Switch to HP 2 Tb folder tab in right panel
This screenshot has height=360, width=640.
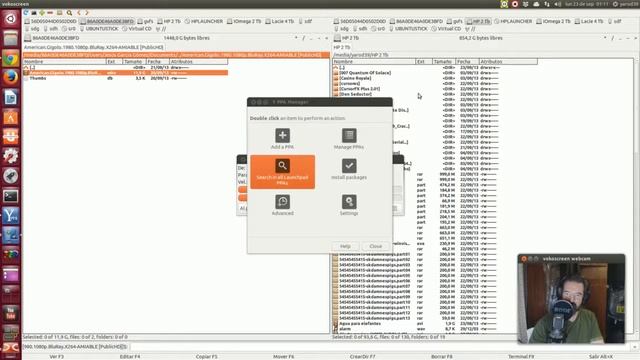[342, 47]
